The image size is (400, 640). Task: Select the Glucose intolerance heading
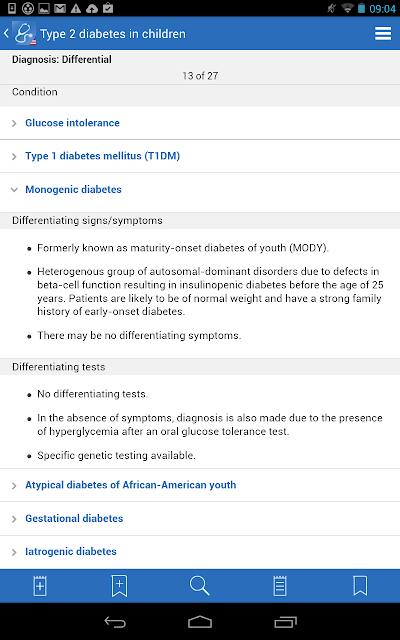point(72,123)
